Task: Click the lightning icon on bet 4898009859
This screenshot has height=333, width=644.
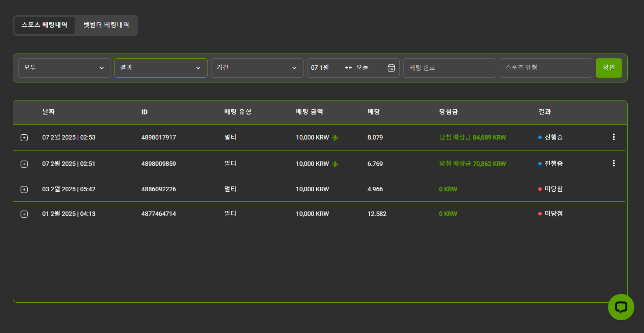Action: click(x=335, y=164)
